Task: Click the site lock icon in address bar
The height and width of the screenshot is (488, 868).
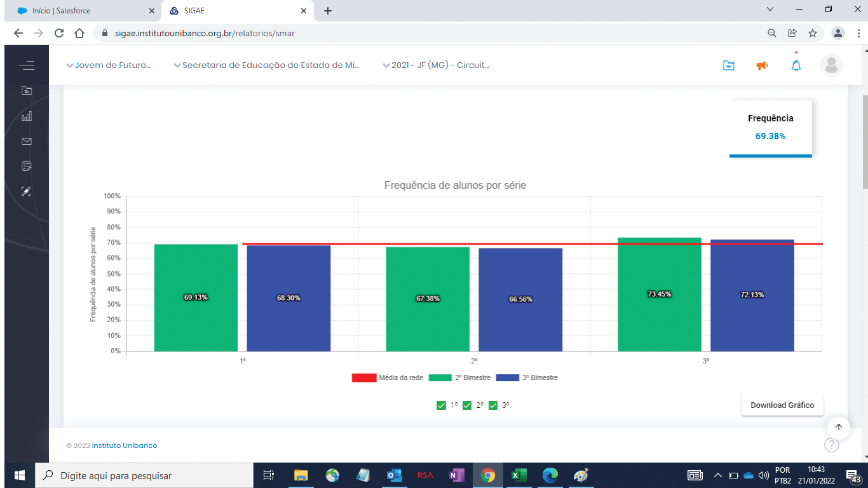Action: tap(104, 33)
